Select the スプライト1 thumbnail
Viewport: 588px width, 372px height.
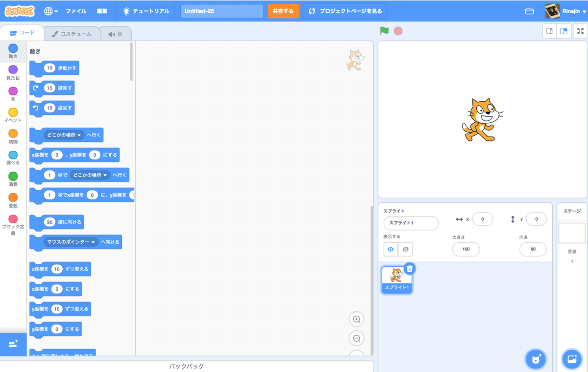[x=397, y=279]
